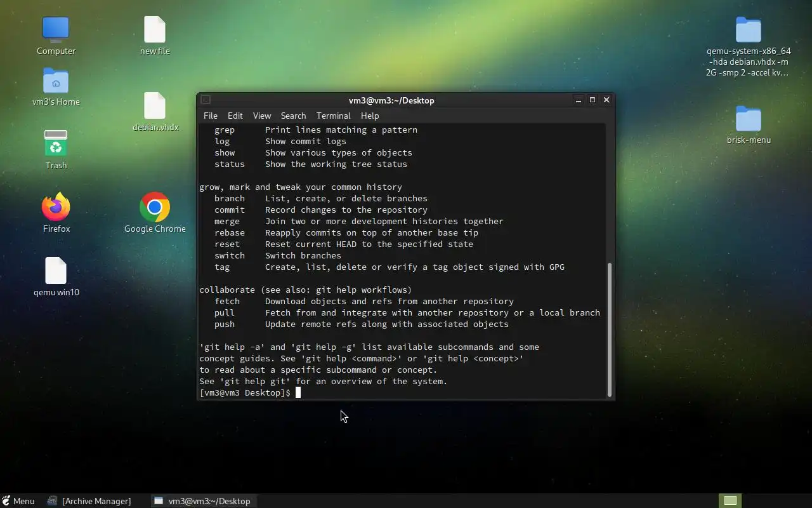Click the 'commit' command line in output
The height and width of the screenshot is (508, 812).
pos(321,210)
